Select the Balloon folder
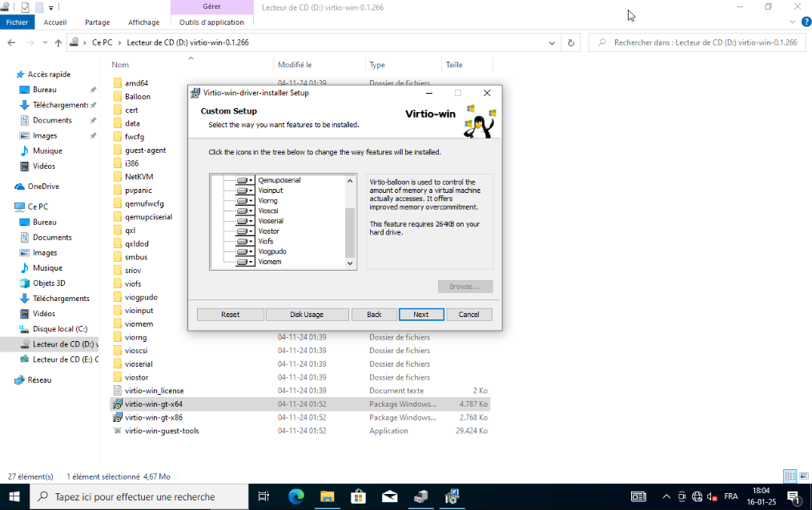Image resolution: width=812 pixels, height=510 pixels. point(138,96)
